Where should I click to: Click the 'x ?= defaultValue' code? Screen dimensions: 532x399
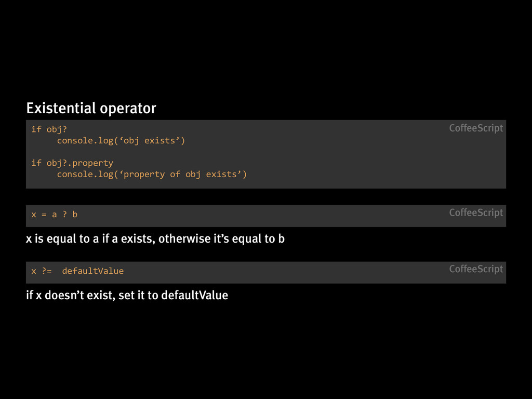77,271
